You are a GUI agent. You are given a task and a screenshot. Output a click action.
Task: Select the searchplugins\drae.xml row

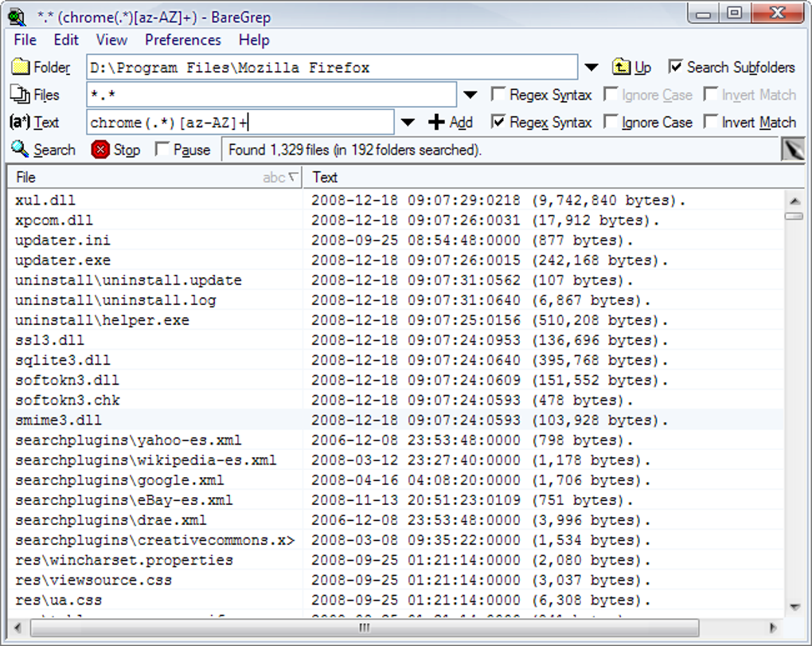tap(396, 520)
